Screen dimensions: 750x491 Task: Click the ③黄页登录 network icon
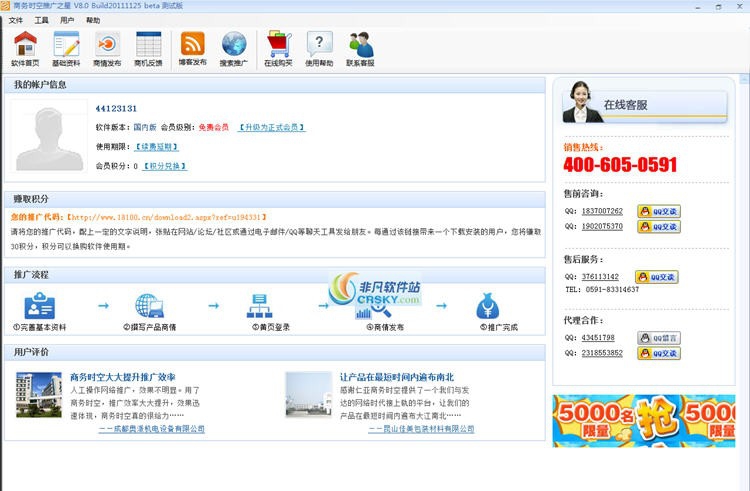tap(259, 306)
